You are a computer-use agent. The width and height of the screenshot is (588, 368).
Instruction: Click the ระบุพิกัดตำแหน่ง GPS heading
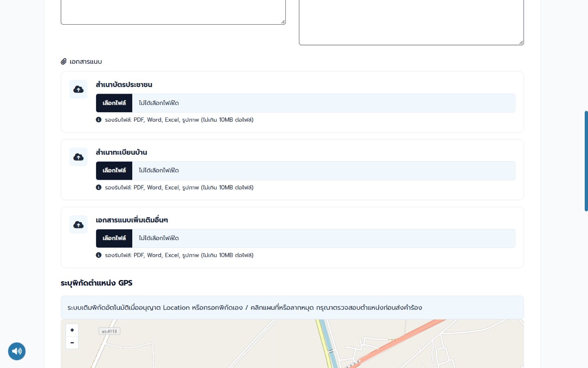pos(96,283)
